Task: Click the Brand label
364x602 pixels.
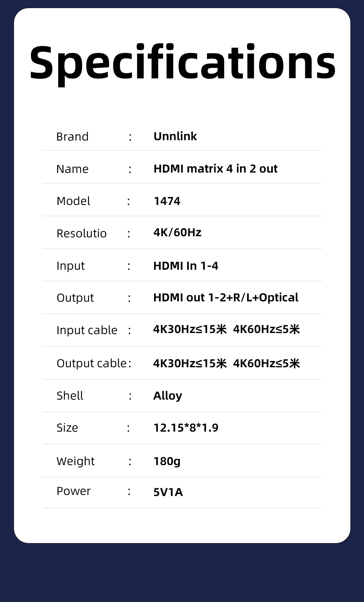Action: (x=72, y=137)
